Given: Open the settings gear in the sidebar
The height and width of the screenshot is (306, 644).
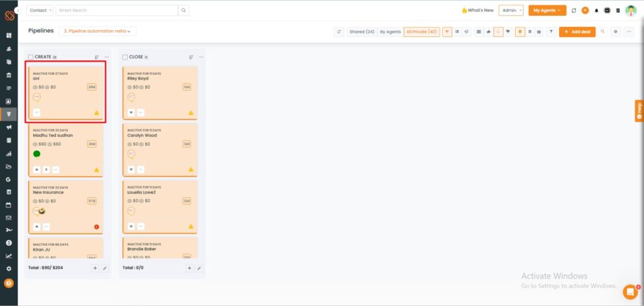Looking at the screenshot, I should coord(9,269).
